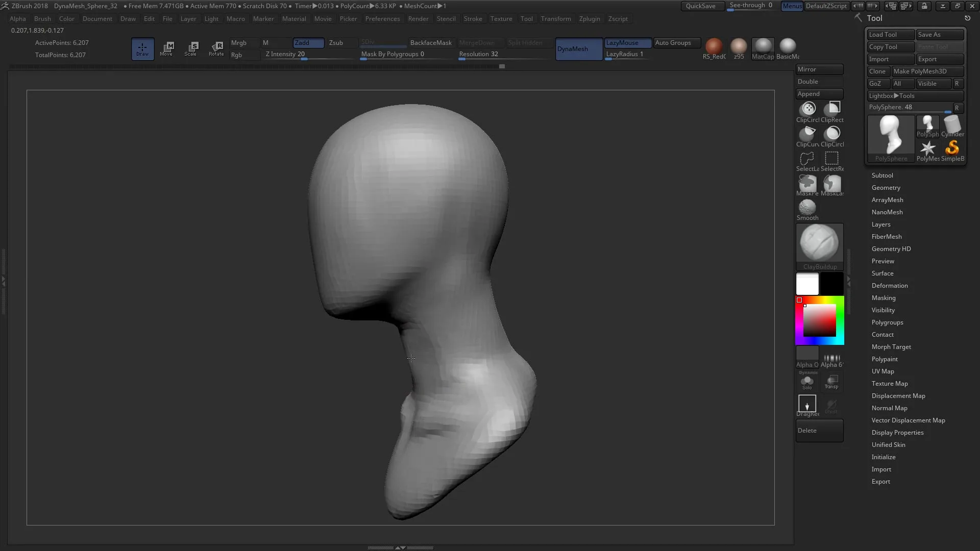Select the Smooth brush tool
This screenshot has height=551, width=980.
(x=807, y=207)
